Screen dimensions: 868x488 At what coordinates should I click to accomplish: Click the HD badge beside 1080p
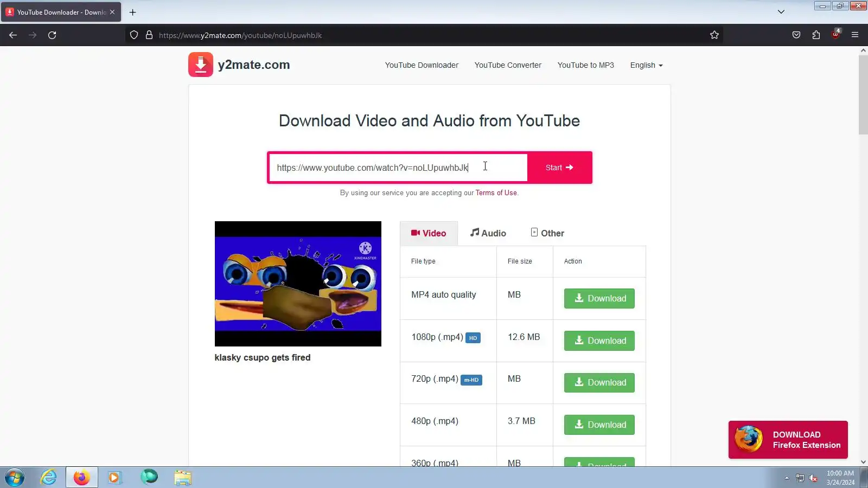(473, 338)
